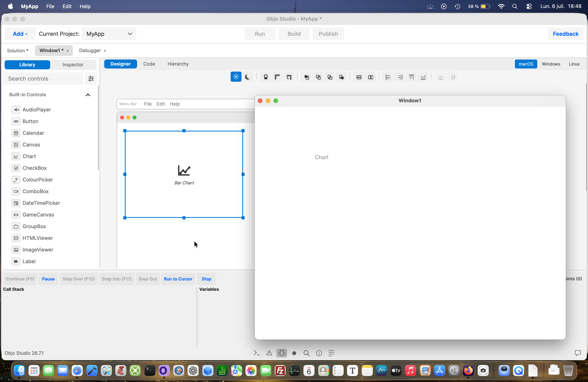588x382 pixels.
Task: Select the Windows platform preview
Action: 551,64
